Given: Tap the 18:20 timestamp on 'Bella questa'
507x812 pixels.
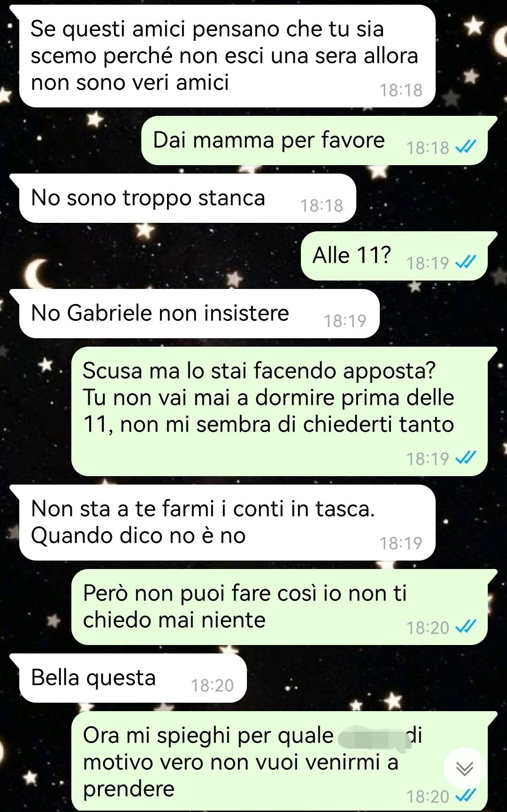Looking at the screenshot, I should coord(212,685).
